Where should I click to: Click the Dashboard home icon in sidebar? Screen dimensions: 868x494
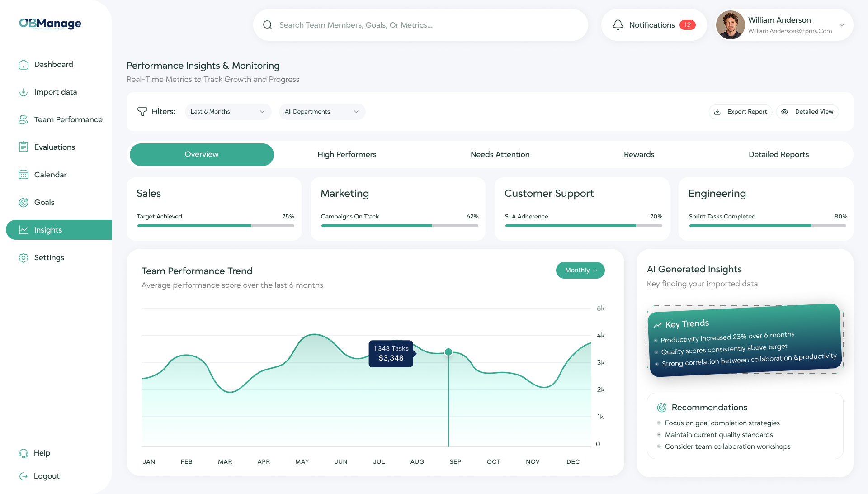pos(24,65)
